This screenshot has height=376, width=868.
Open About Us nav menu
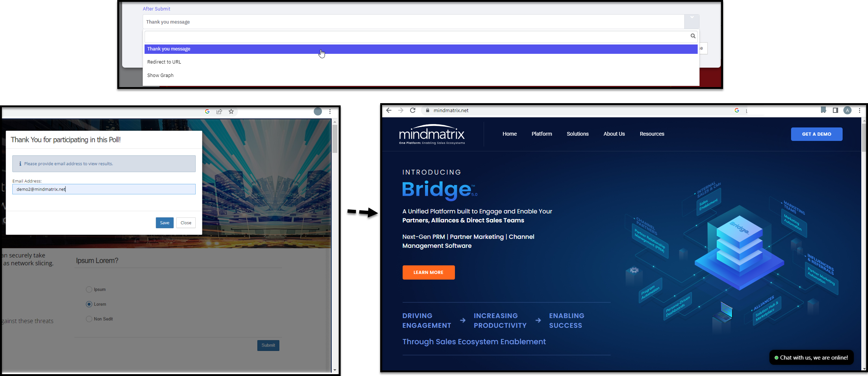click(614, 134)
